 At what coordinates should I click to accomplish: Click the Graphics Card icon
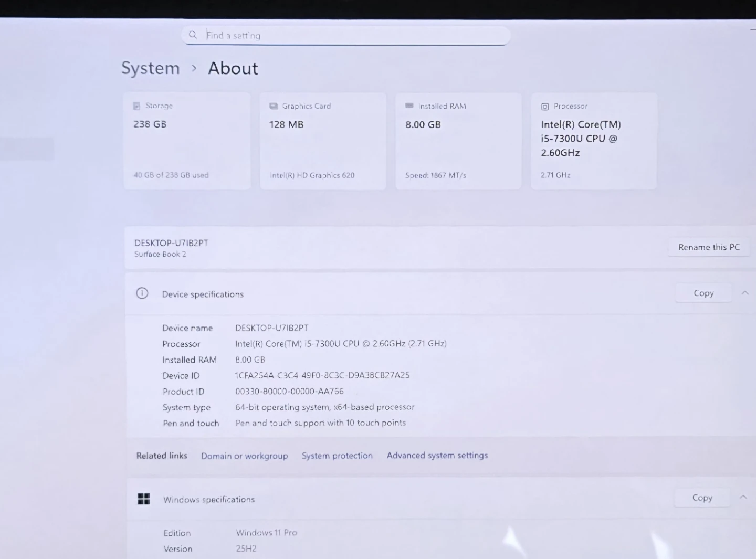click(x=274, y=106)
